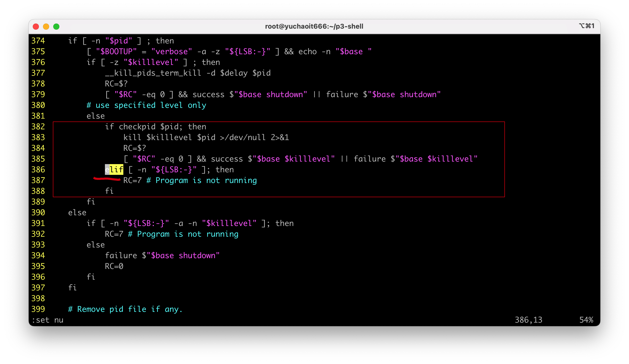Click the checkpid command on line 382

(x=137, y=127)
